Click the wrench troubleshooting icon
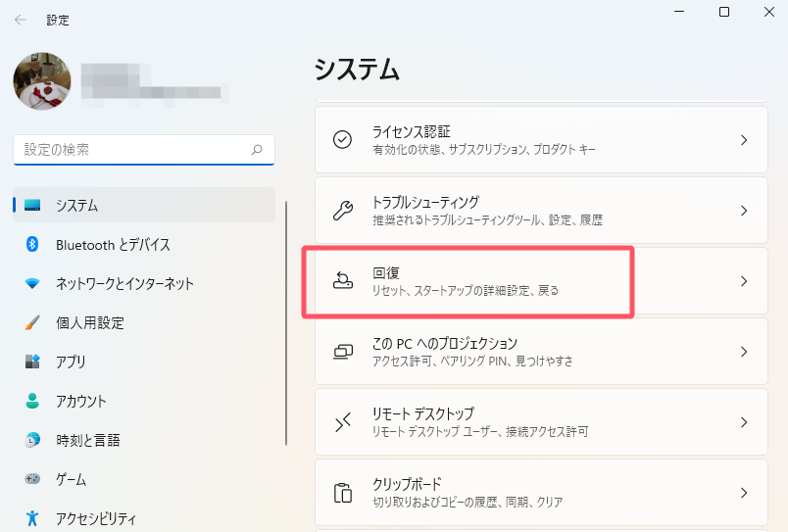Image resolution: width=788 pixels, height=532 pixels. point(343,210)
